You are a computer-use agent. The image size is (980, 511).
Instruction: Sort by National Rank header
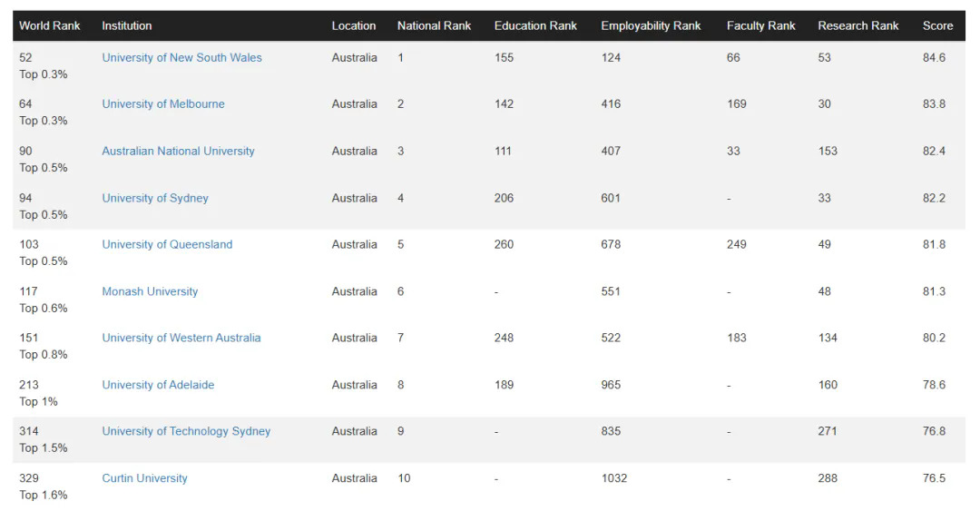(434, 25)
